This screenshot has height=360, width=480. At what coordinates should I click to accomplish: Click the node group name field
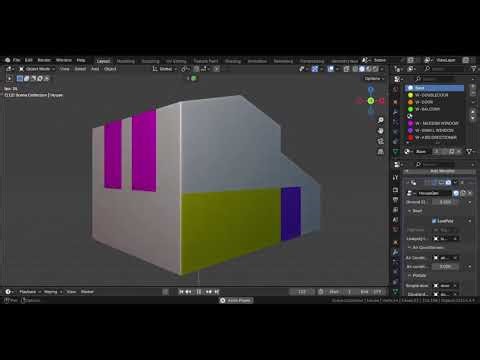pos(434,193)
